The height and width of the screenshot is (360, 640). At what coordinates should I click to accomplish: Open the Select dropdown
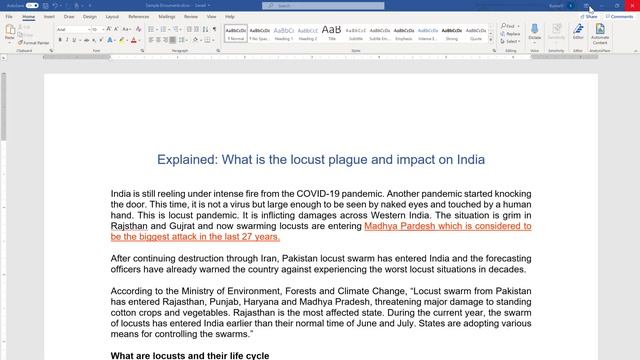(510, 42)
